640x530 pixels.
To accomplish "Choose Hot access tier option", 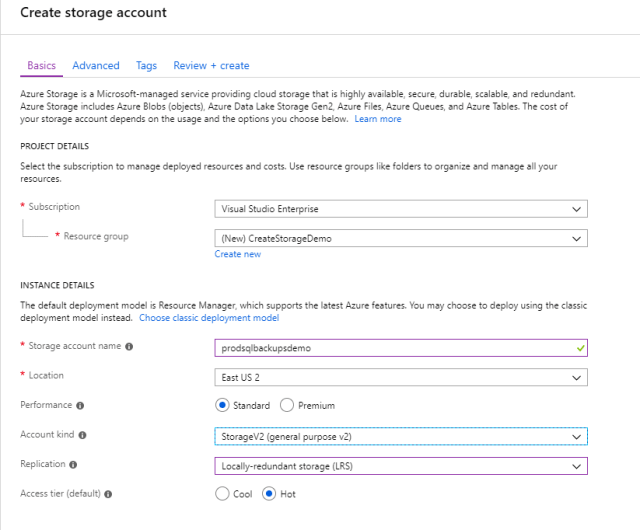I will coord(269,494).
